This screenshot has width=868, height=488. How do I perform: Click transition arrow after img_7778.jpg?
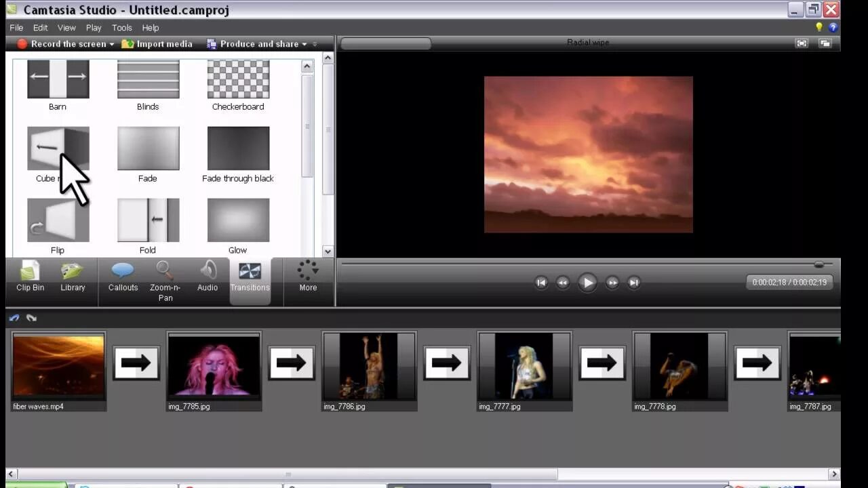(757, 363)
